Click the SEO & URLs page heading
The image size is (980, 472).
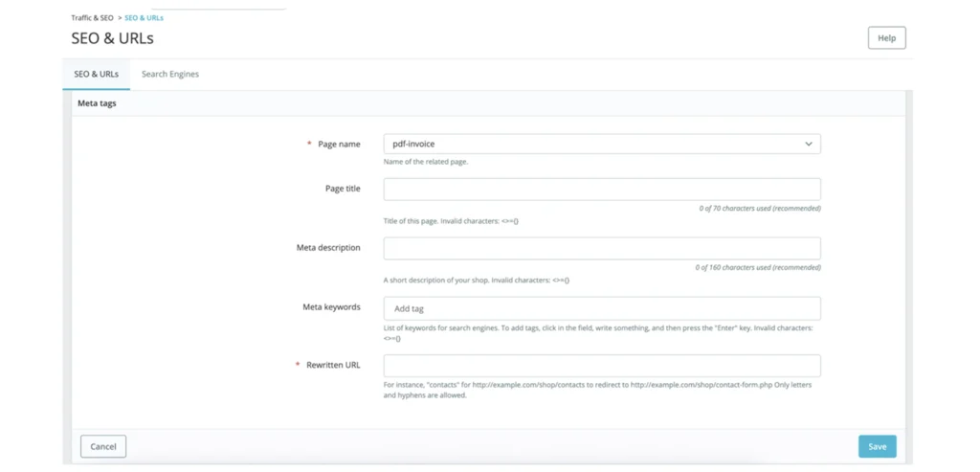pos(112,39)
